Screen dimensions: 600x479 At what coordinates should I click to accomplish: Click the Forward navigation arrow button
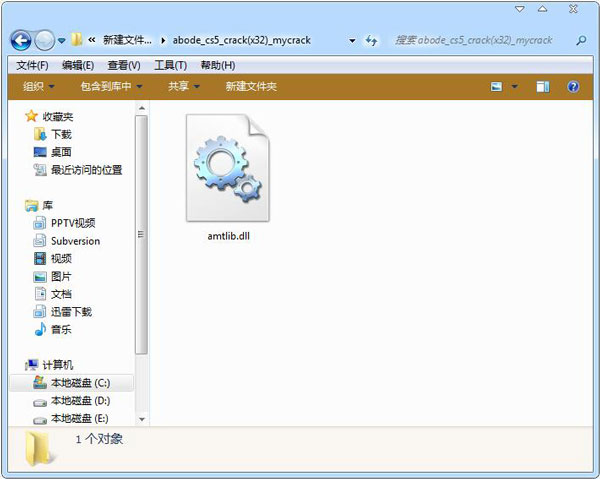pos(45,41)
